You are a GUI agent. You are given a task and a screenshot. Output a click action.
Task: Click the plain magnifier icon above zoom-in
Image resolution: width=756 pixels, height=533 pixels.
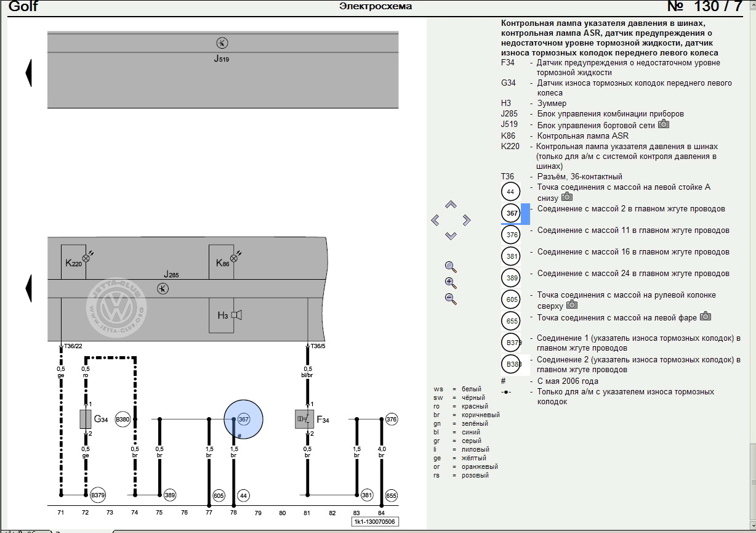tap(451, 267)
